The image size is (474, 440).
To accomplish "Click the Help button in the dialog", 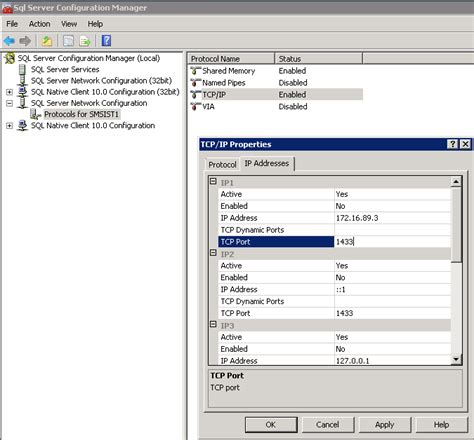I will click(441, 425).
